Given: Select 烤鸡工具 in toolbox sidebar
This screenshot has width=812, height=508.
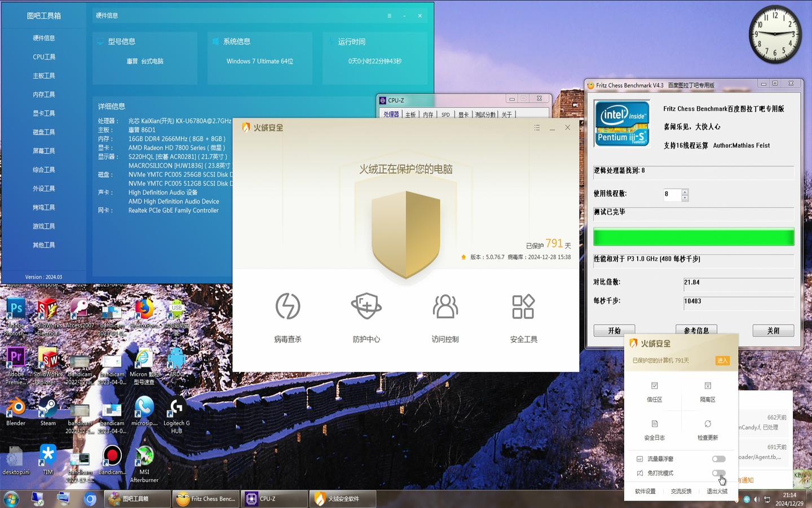Looking at the screenshot, I should 44,207.
